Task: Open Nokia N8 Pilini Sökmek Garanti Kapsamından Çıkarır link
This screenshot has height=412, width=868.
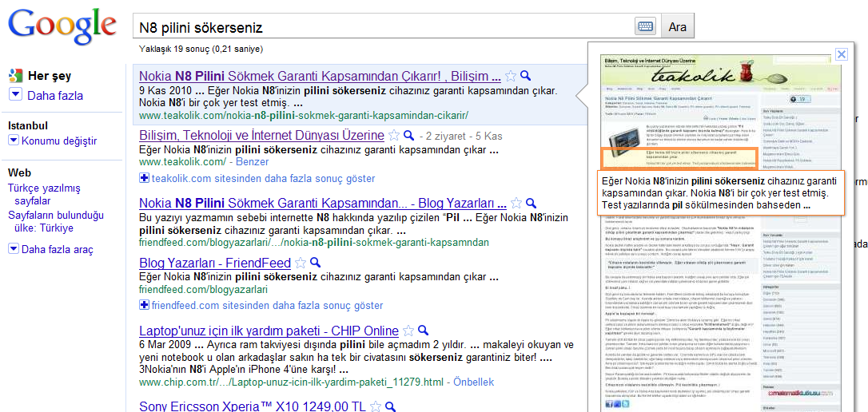Action: (320, 76)
